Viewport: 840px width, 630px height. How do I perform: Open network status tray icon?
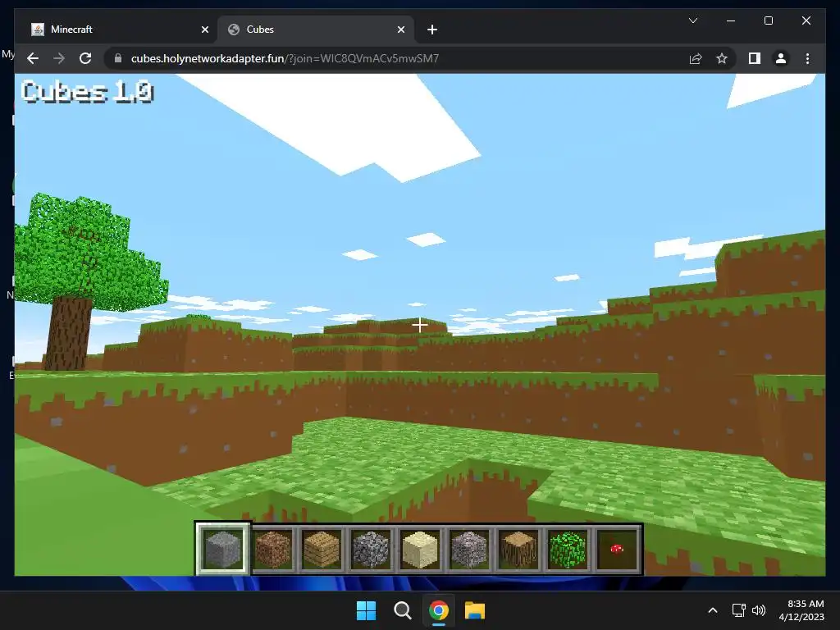pyautogui.click(x=739, y=610)
